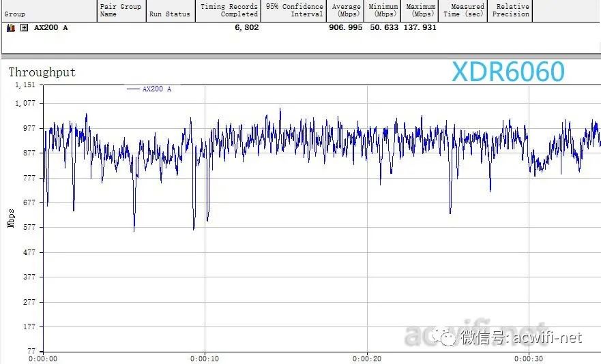Click the Timing Records Completed column header
The image size is (601, 364).
tap(229, 10)
